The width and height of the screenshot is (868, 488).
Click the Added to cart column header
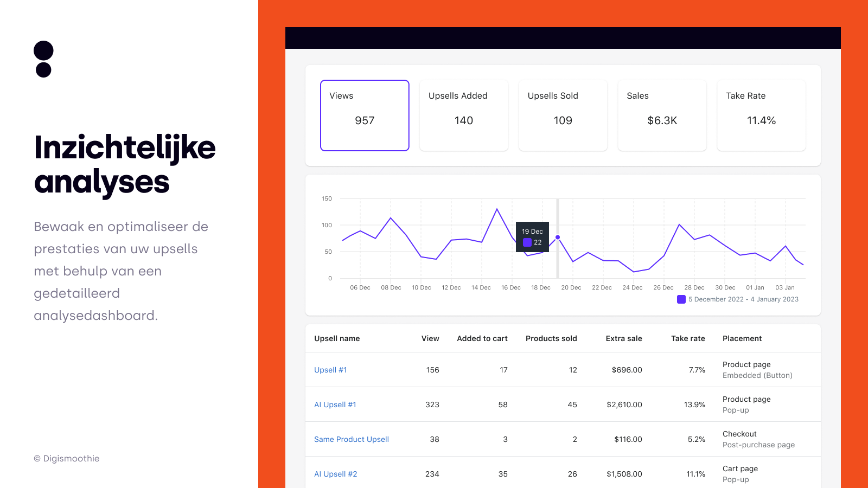tap(482, 338)
